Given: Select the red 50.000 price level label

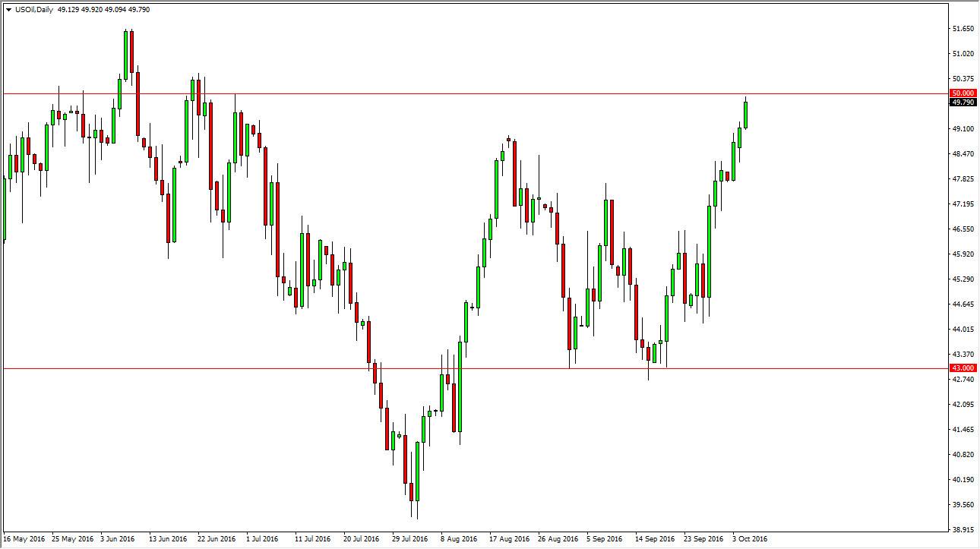Looking at the screenshot, I should click(963, 93).
